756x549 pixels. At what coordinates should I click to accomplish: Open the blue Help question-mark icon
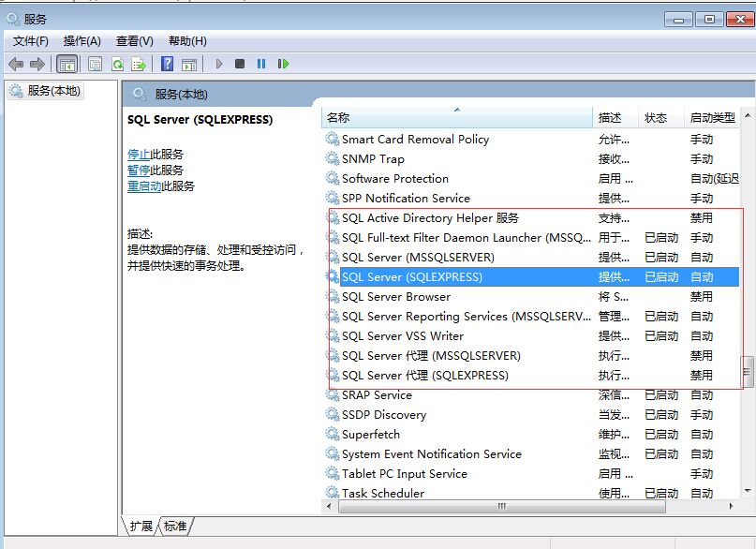168,64
